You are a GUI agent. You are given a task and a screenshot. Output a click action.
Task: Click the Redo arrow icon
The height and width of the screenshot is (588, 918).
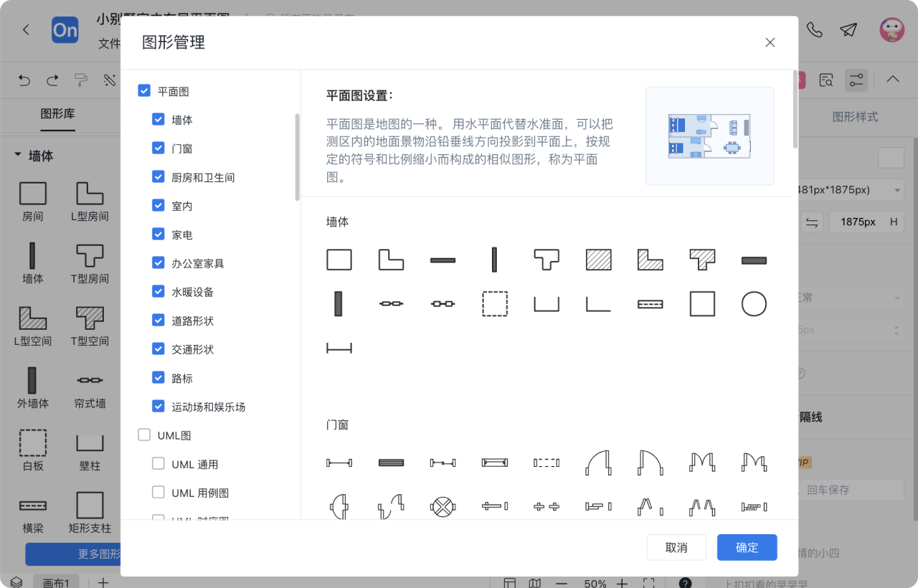pos(52,80)
